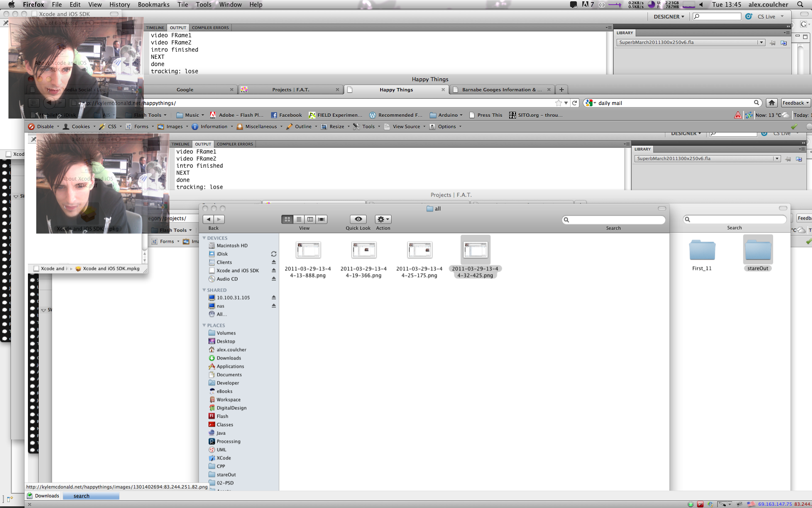Open the Arduino bookmarks folder
The image size is (812, 508).
(x=446, y=115)
